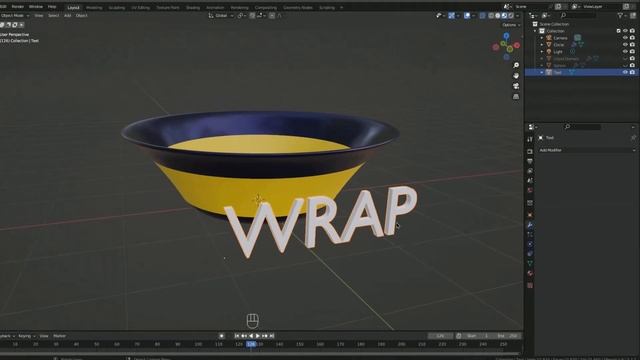
Task: Open the View Layer properties tab
Action: point(530,171)
